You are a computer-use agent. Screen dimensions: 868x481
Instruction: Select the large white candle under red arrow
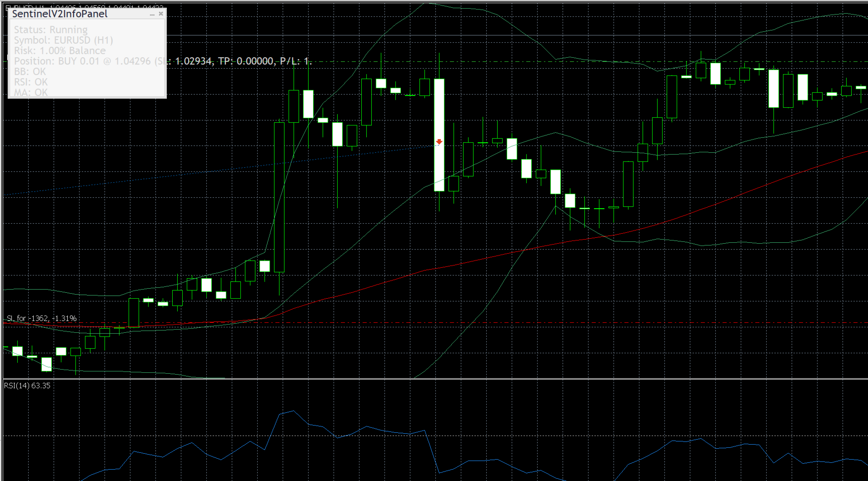tap(439, 135)
